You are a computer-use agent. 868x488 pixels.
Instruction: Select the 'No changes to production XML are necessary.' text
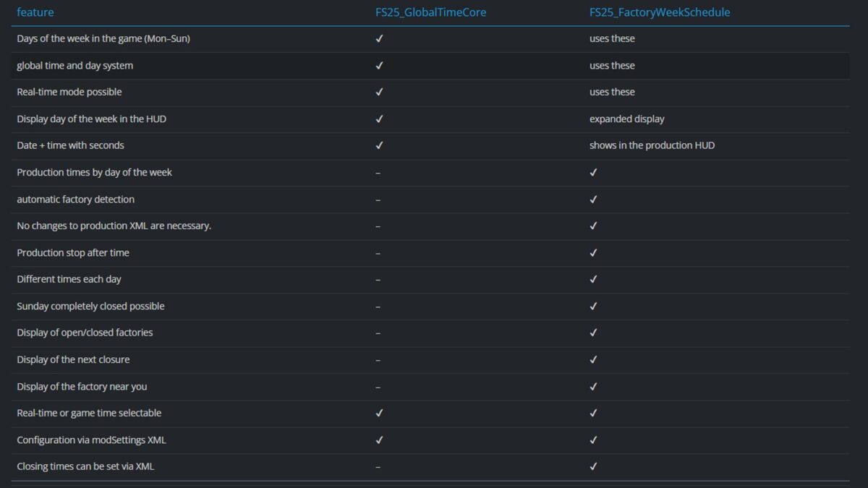click(x=114, y=226)
